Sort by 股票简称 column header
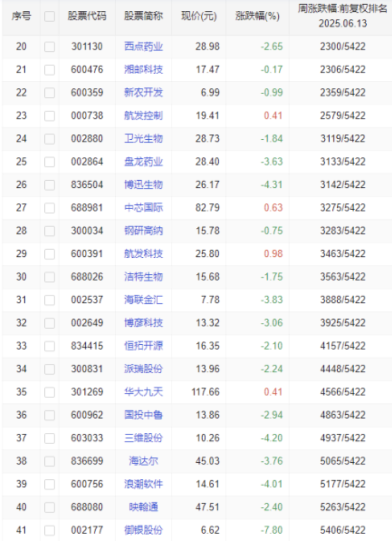 143,16
